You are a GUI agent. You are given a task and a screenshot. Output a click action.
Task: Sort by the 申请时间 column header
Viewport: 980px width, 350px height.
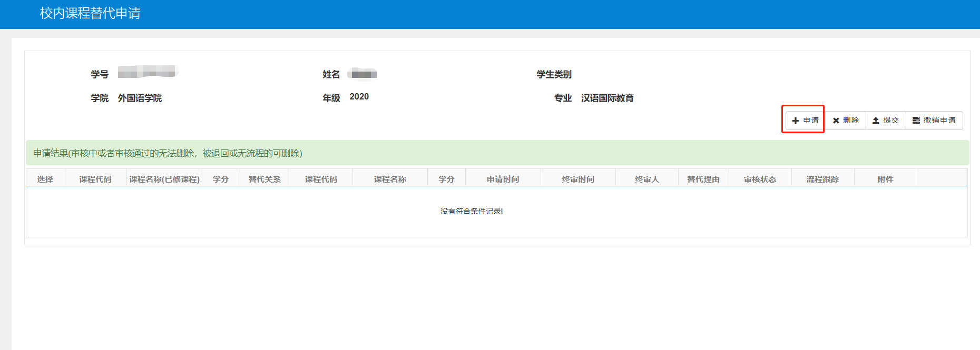pos(503,179)
